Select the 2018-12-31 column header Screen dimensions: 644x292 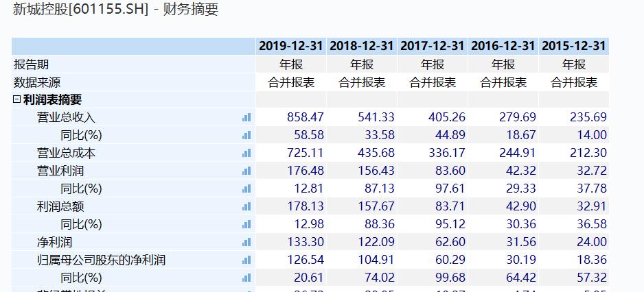(362, 46)
